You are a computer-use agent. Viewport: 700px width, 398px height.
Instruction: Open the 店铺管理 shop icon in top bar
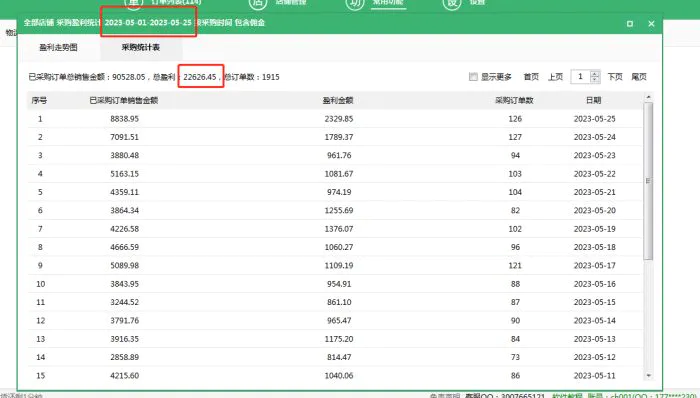point(258,4)
